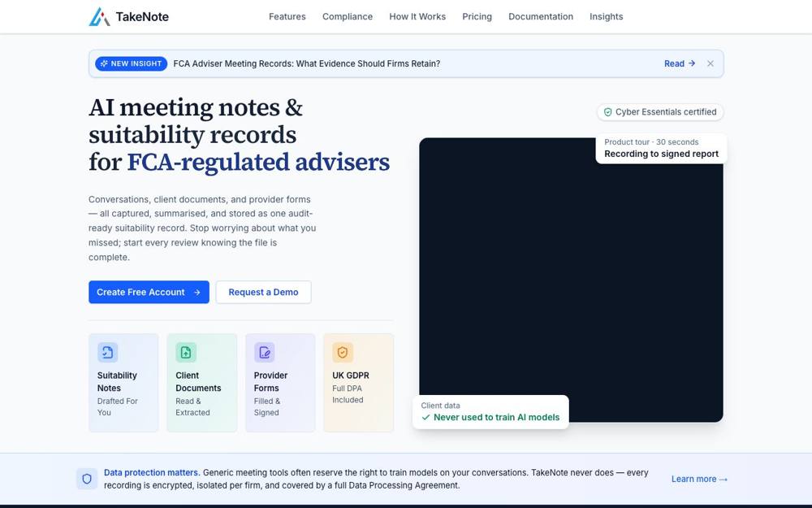Read the new FCA insight article

(680, 63)
